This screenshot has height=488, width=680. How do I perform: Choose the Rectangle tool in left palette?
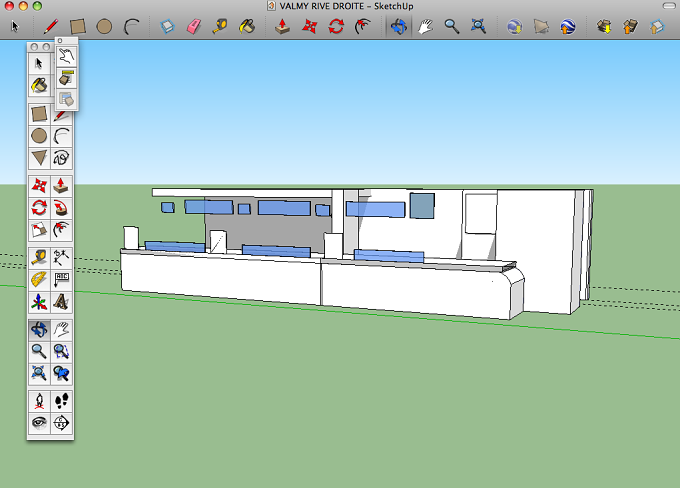pos(39,114)
